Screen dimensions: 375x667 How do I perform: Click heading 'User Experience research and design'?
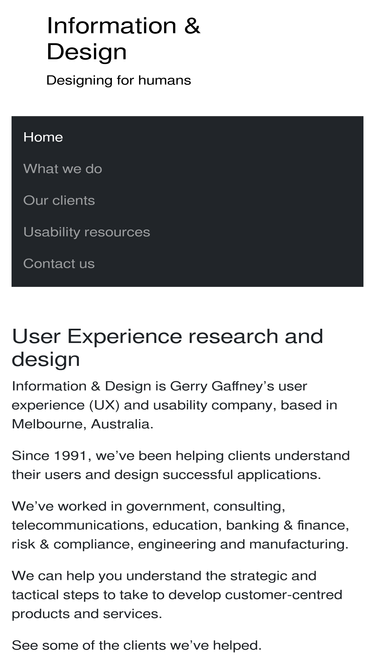click(x=168, y=348)
